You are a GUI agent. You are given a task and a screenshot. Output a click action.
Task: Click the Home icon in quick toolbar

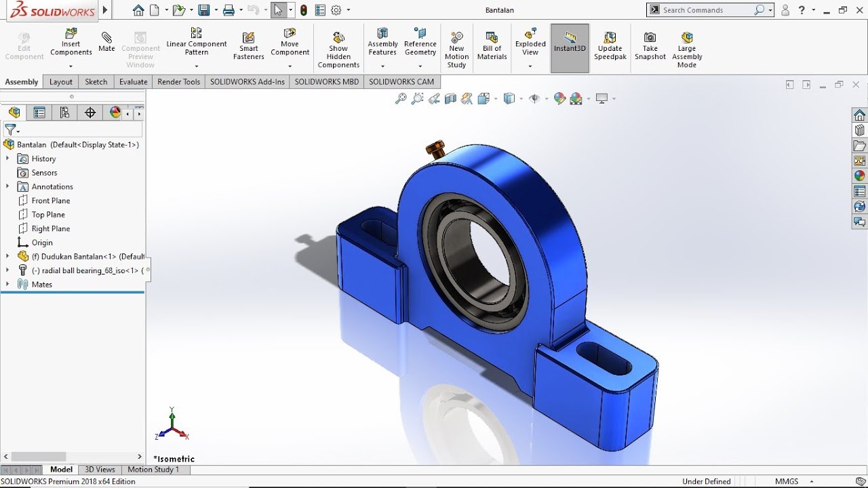[x=138, y=10]
